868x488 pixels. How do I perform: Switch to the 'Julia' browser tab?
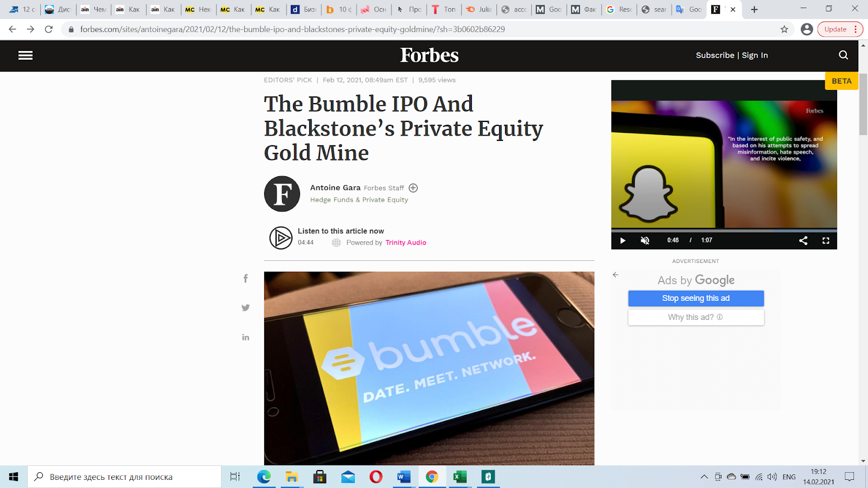click(479, 9)
